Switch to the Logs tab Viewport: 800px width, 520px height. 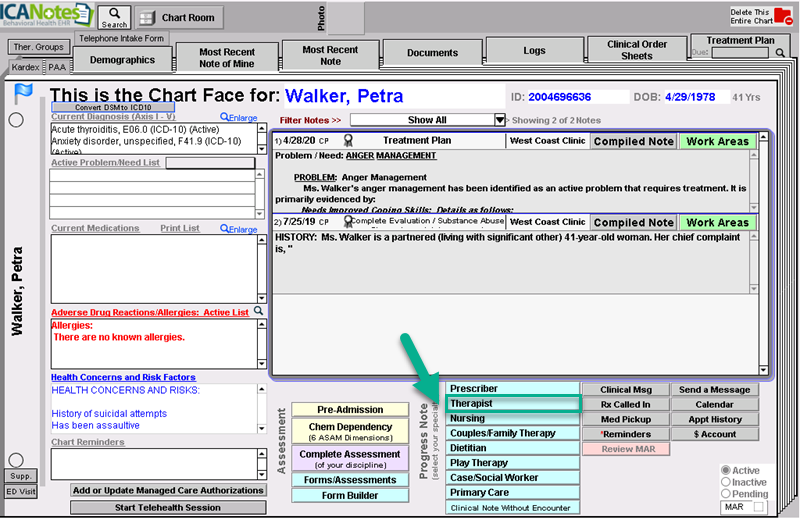click(x=534, y=50)
